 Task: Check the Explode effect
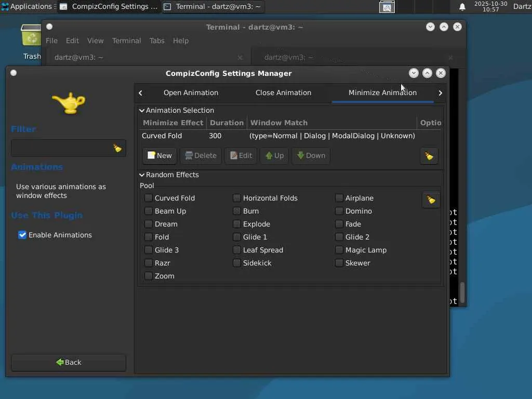237,224
